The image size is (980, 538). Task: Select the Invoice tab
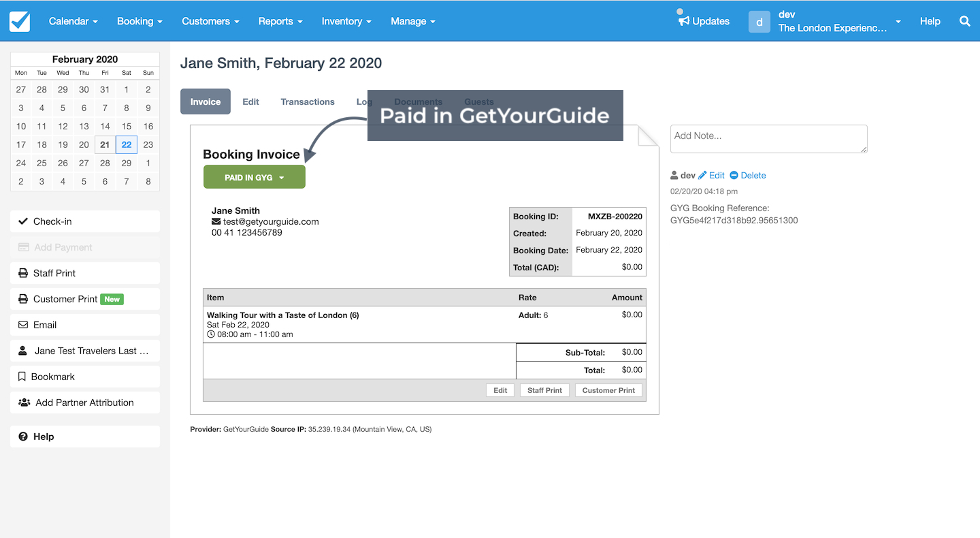tap(206, 101)
